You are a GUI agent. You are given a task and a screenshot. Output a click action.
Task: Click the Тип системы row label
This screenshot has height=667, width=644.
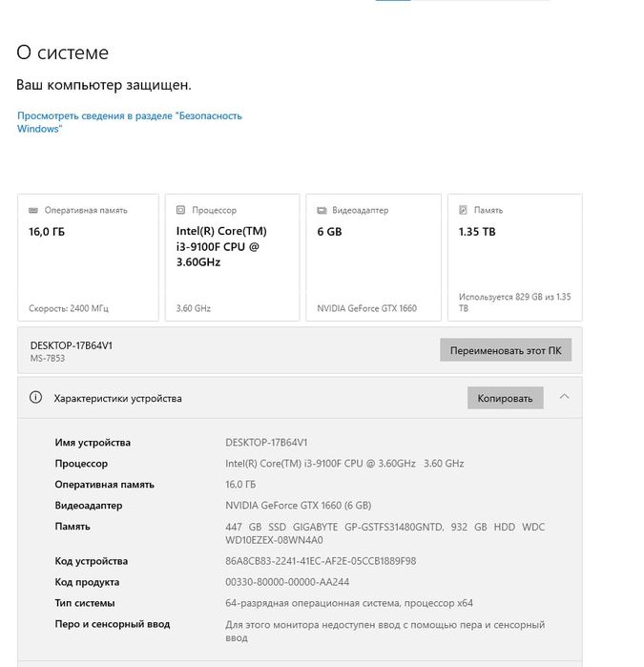[85, 603]
